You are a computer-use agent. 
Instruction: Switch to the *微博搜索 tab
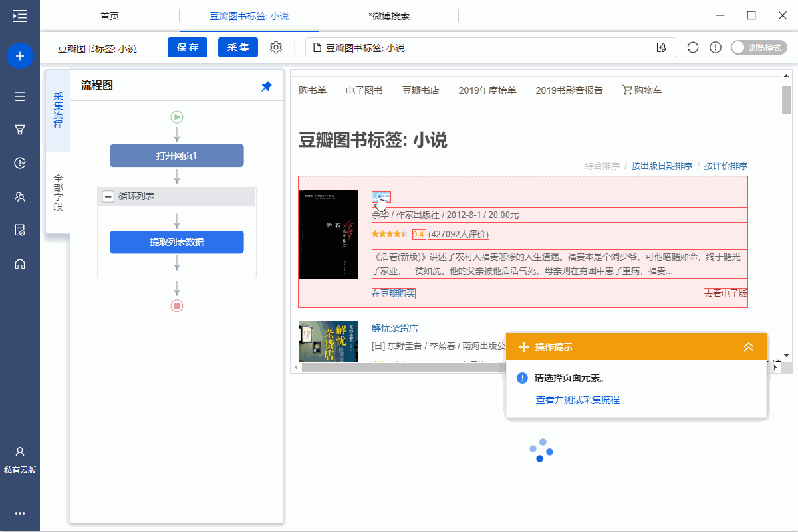(389, 16)
